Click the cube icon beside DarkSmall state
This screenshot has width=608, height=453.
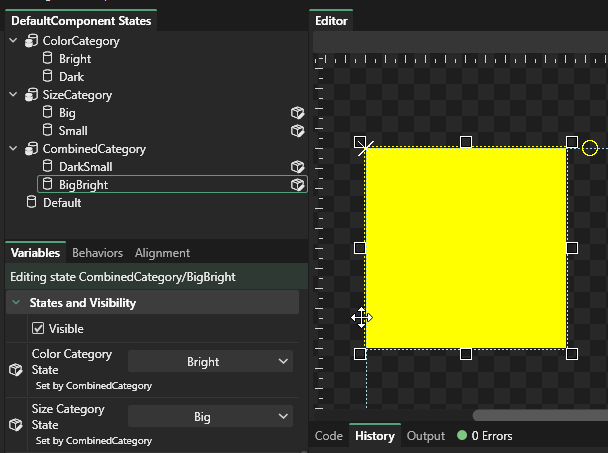click(x=297, y=167)
